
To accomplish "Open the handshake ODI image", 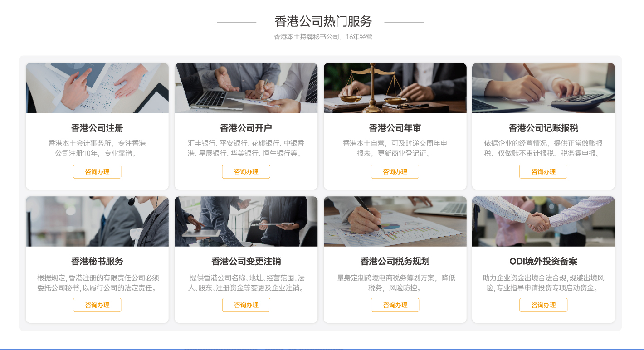I will [x=543, y=221].
